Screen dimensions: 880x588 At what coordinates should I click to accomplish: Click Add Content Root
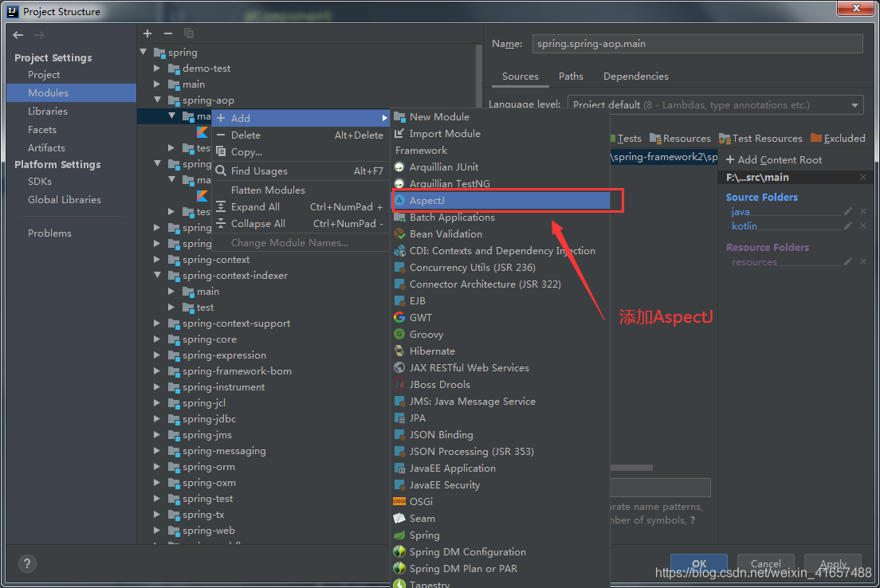point(774,160)
